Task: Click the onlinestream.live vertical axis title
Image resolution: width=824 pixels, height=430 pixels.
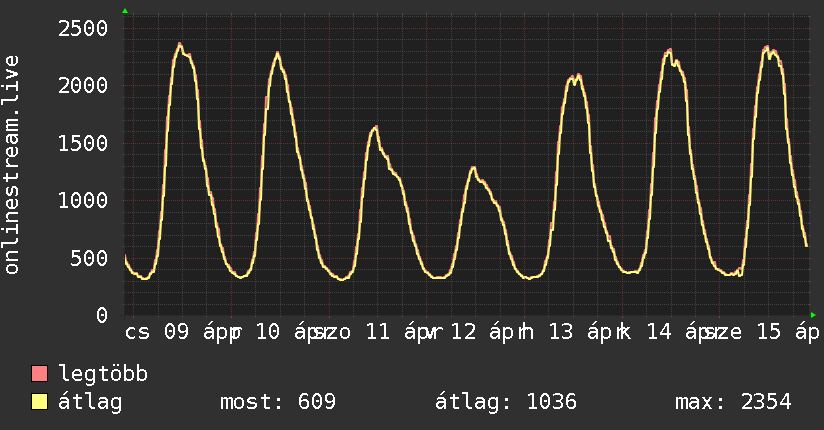Action: 11,165
